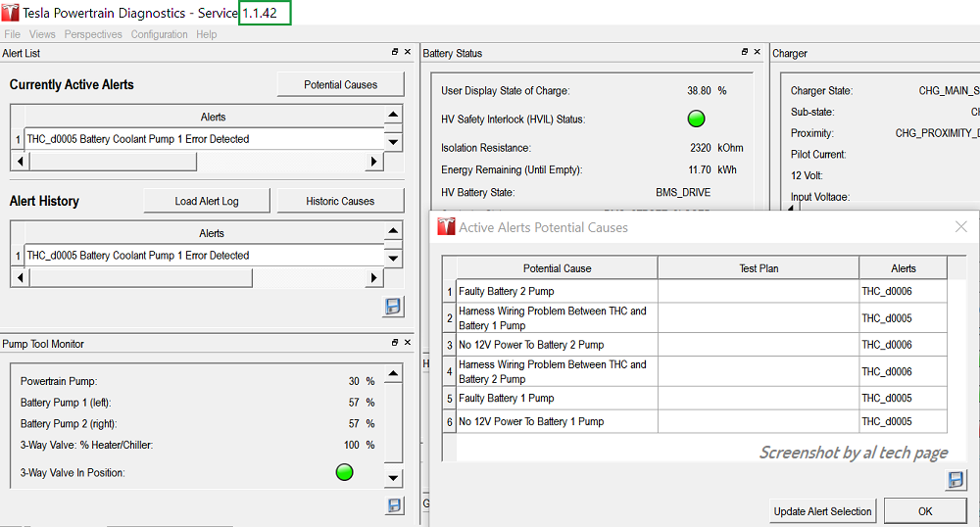
Task: Close the Active Alerts Potential Causes dialog
Action: (x=961, y=226)
